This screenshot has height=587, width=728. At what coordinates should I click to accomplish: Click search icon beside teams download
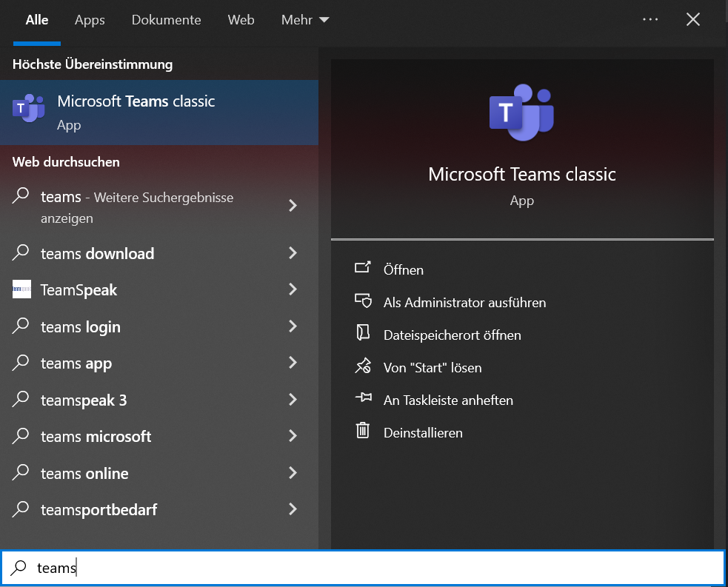click(21, 253)
